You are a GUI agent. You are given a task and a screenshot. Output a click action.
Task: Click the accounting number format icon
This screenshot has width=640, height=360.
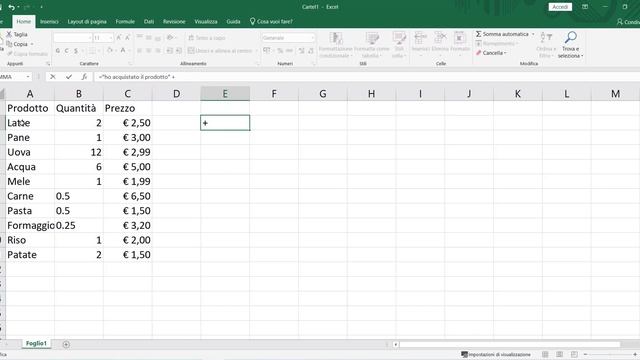(x=267, y=51)
